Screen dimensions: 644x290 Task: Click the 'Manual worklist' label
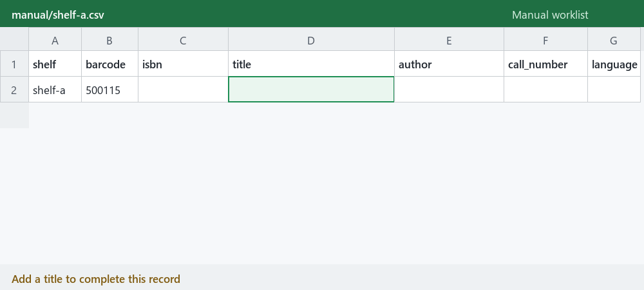click(x=550, y=15)
